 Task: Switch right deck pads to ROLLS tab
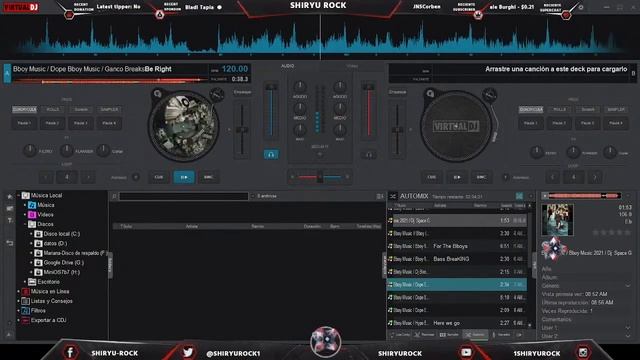[x=559, y=109]
